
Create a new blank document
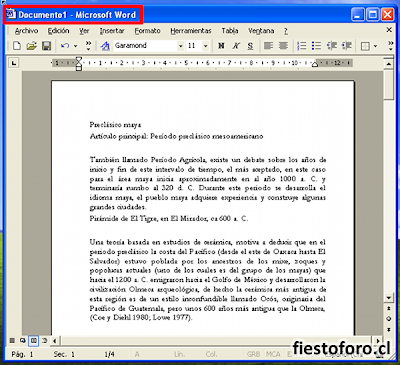(17, 46)
